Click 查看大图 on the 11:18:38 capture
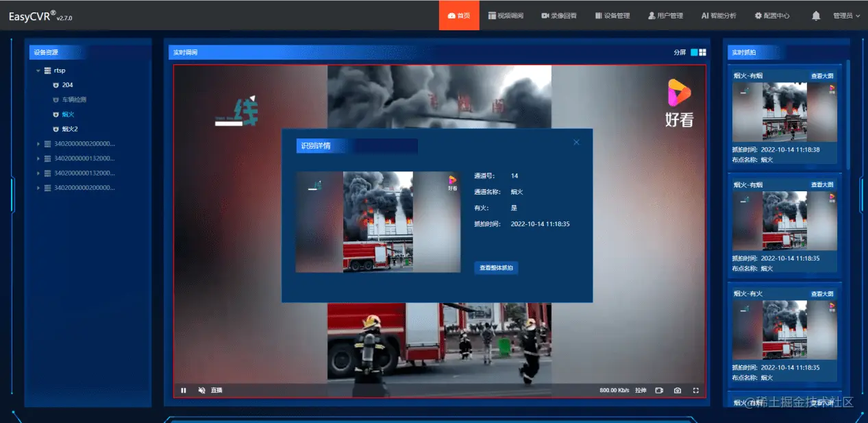This screenshot has width=868, height=423. (823, 76)
